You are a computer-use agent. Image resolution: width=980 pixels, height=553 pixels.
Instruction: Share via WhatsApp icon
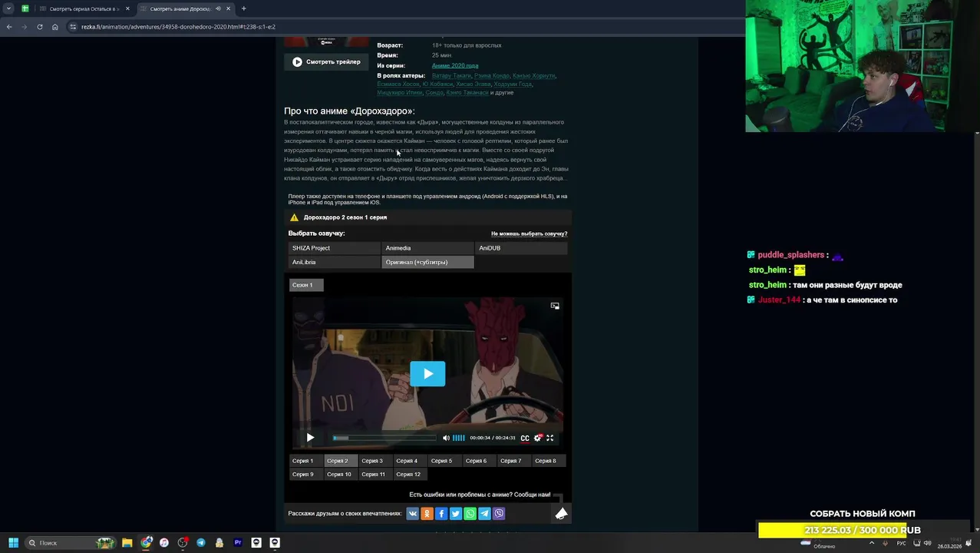(x=470, y=514)
